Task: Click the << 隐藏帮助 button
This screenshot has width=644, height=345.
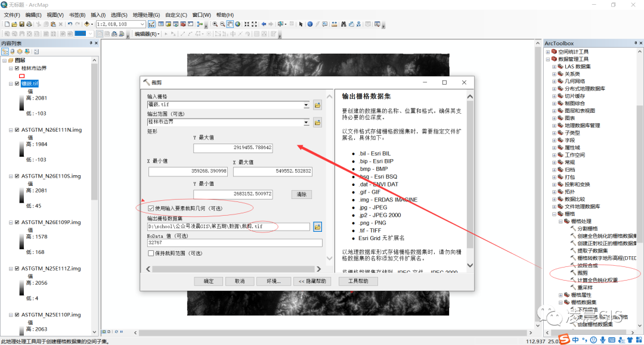Action: tap(312, 281)
